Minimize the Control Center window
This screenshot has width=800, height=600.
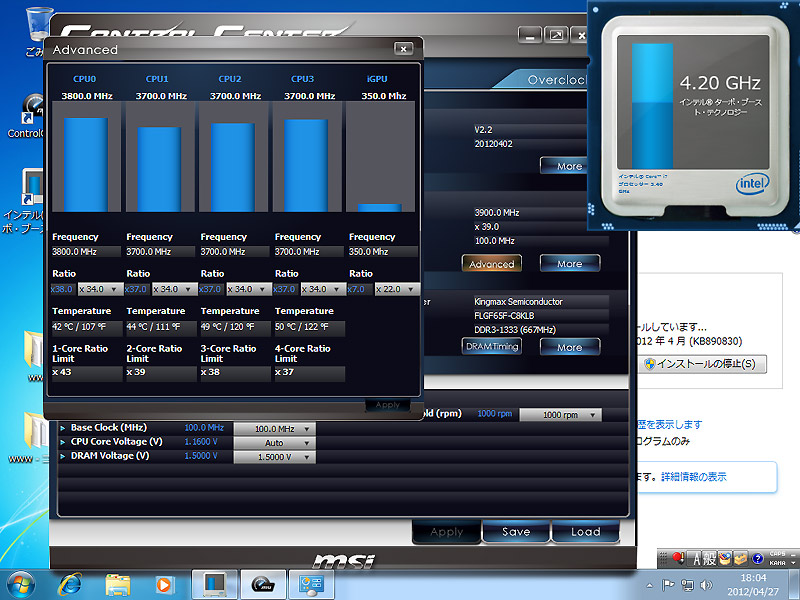coord(530,35)
